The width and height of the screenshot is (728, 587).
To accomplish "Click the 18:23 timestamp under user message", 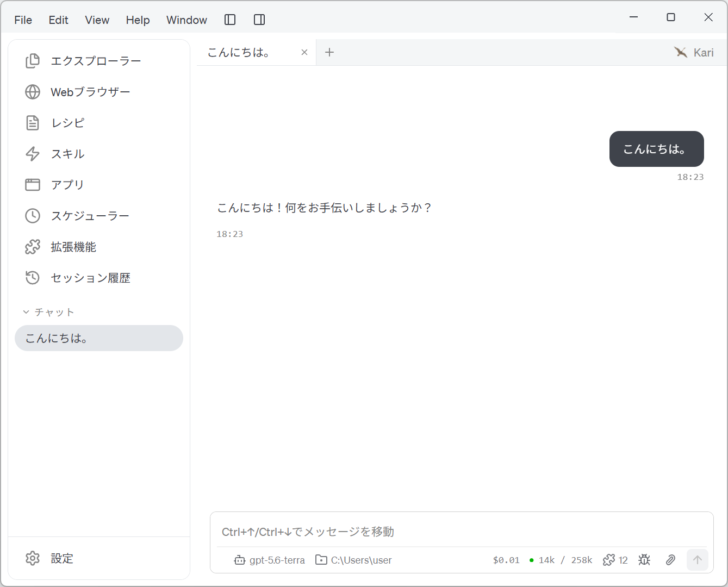I will (690, 177).
